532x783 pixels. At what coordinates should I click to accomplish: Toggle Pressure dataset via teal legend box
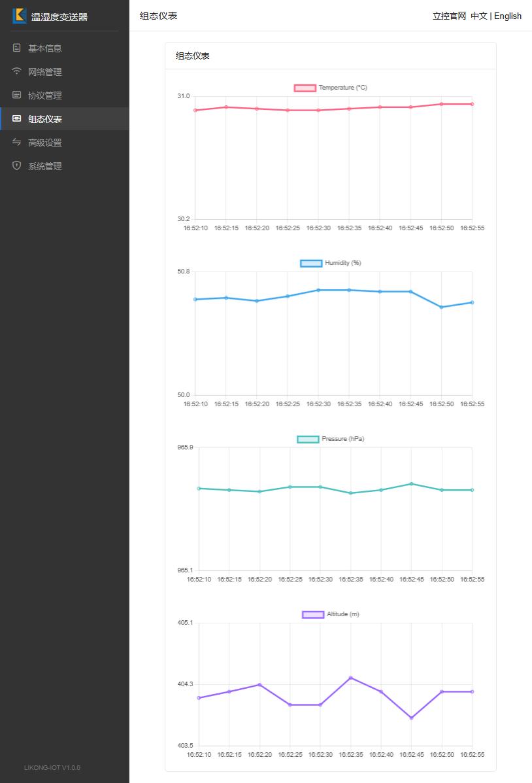coord(308,439)
